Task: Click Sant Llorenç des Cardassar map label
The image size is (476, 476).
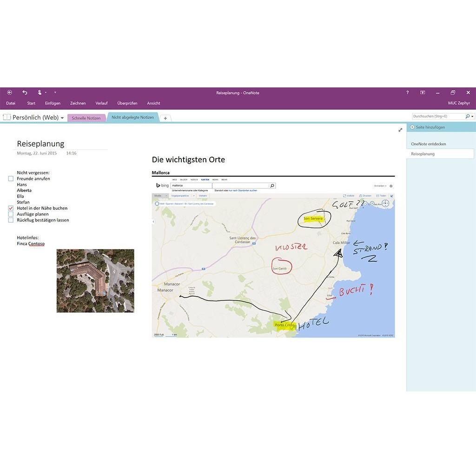Action: coord(243,240)
